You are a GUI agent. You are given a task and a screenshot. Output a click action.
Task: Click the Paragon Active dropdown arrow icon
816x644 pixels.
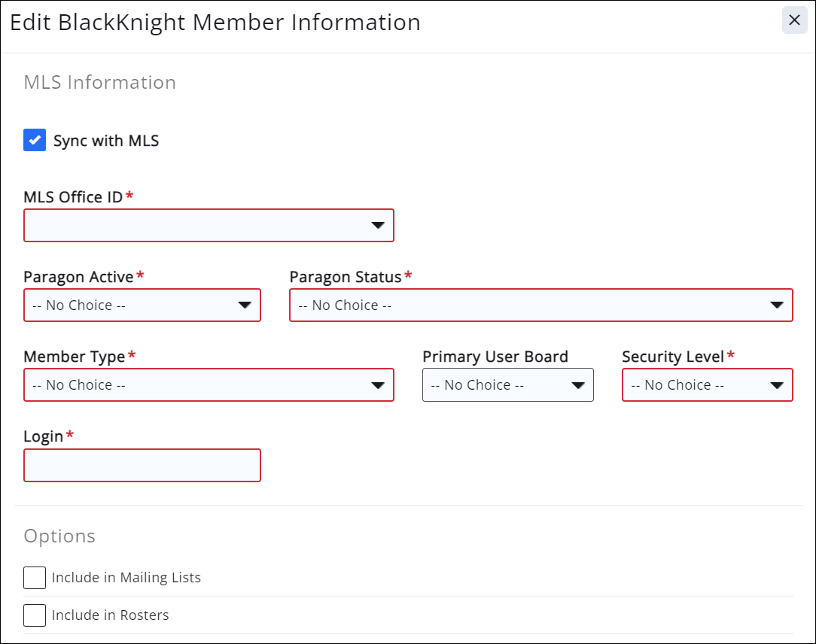click(245, 305)
